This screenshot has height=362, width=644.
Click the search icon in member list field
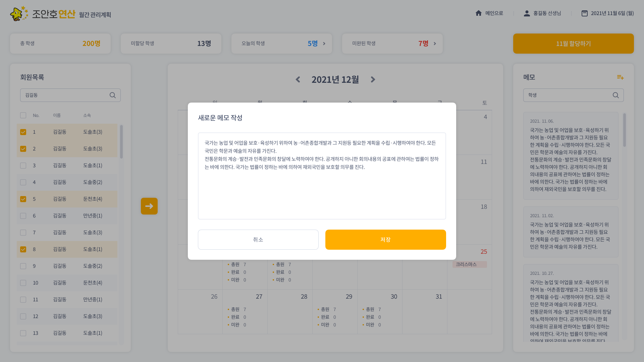click(x=113, y=95)
